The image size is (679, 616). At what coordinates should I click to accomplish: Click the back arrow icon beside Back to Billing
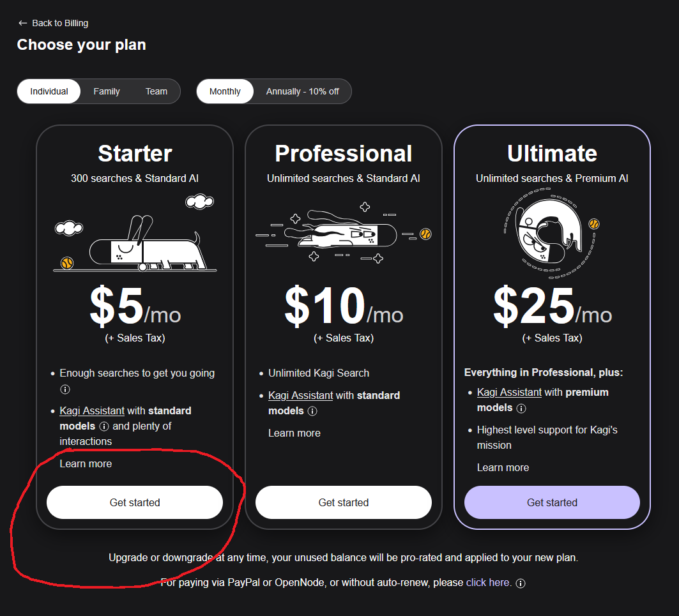(23, 23)
